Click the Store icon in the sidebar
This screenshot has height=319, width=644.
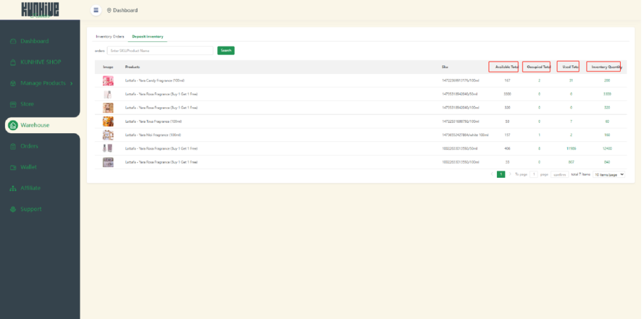[13, 104]
